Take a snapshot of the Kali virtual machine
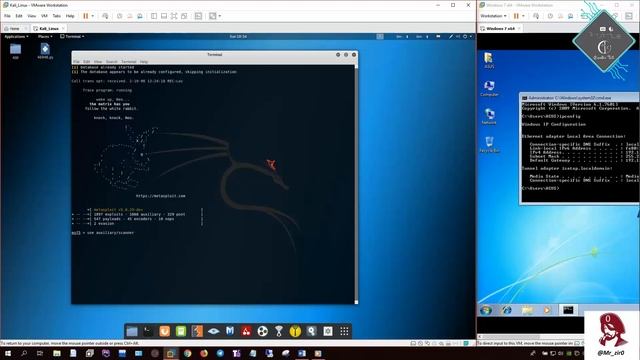 120,16
